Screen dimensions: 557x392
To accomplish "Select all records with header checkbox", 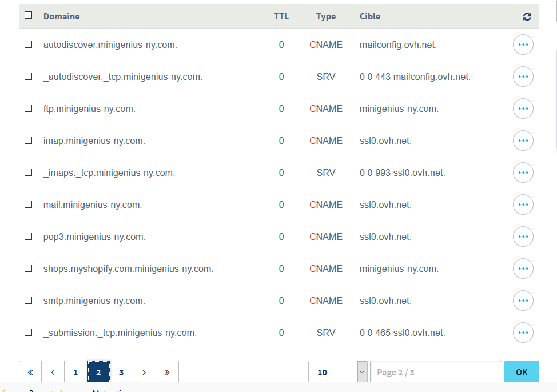I will (x=29, y=16).
